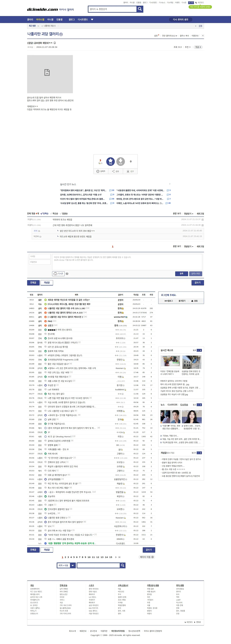Open 인물갤 in the navigation bar
The height and width of the screenshot is (644, 231).
(59, 20)
